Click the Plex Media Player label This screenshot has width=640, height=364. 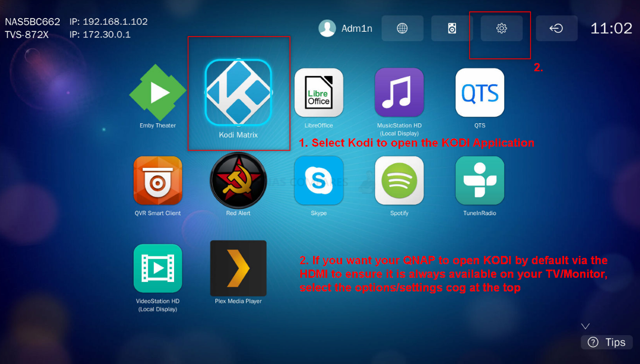238,301
